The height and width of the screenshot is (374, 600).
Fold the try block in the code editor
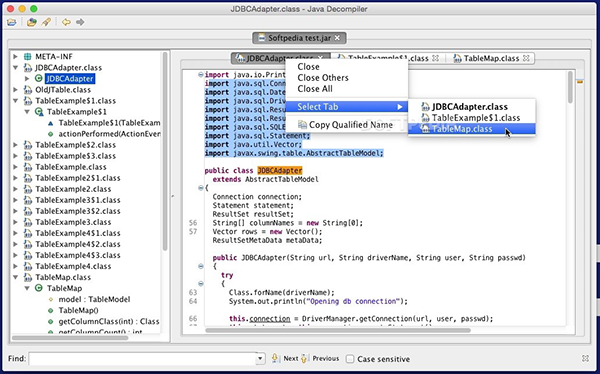[201, 284]
